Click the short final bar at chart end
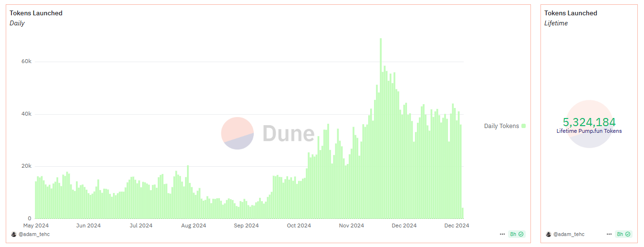 click(x=463, y=213)
